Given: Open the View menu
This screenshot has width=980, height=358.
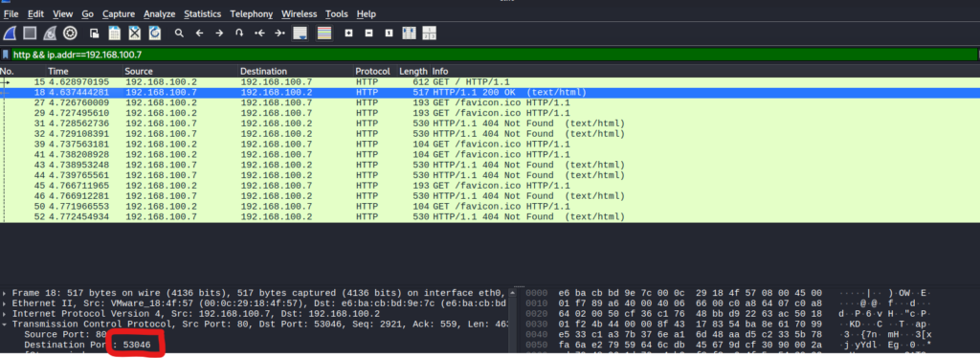Looking at the screenshot, I should point(62,13).
